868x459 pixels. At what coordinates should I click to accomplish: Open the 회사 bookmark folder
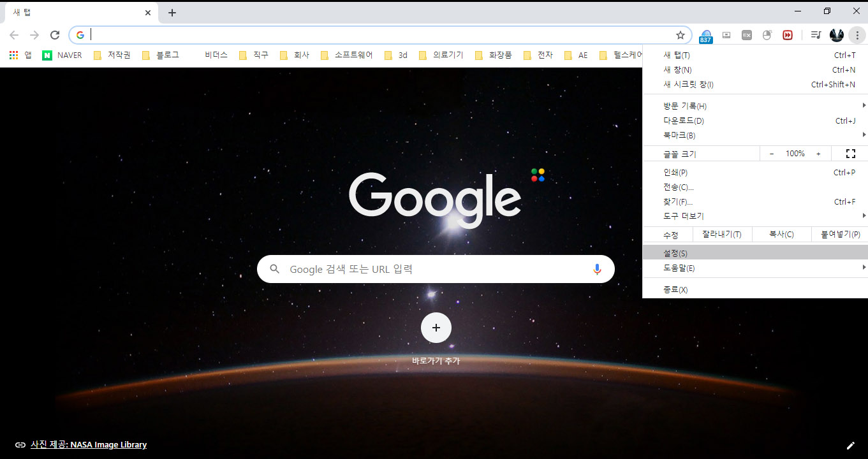(x=295, y=55)
